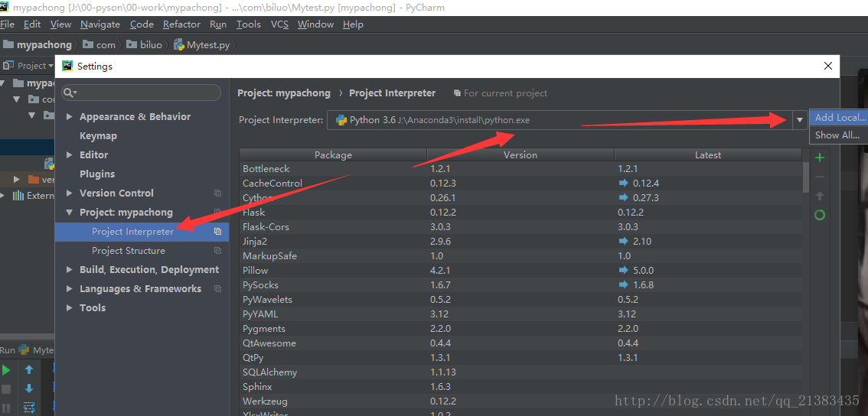Viewport: 868px width, 416px height.
Task: Open the Navigate menu
Action: pyautogui.click(x=100, y=24)
